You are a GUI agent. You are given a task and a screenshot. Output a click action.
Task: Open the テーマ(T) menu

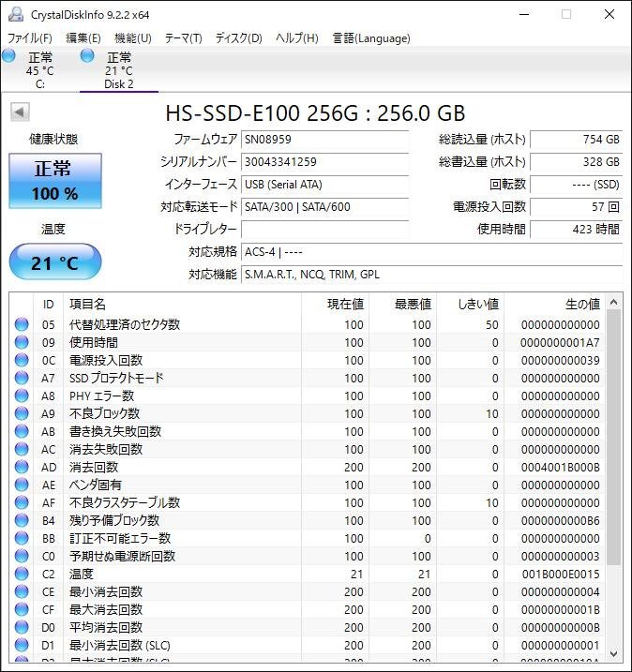click(184, 38)
